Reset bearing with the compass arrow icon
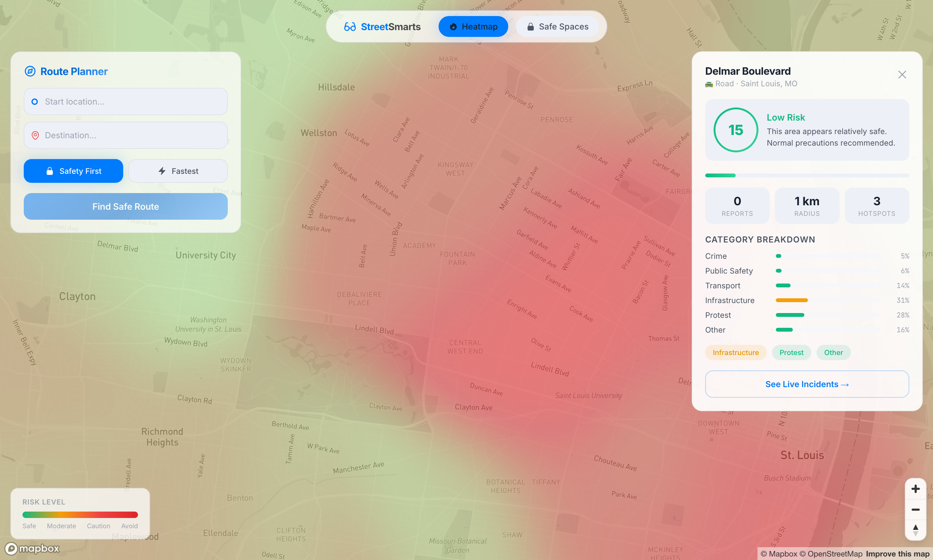933x560 pixels. coord(915,530)
